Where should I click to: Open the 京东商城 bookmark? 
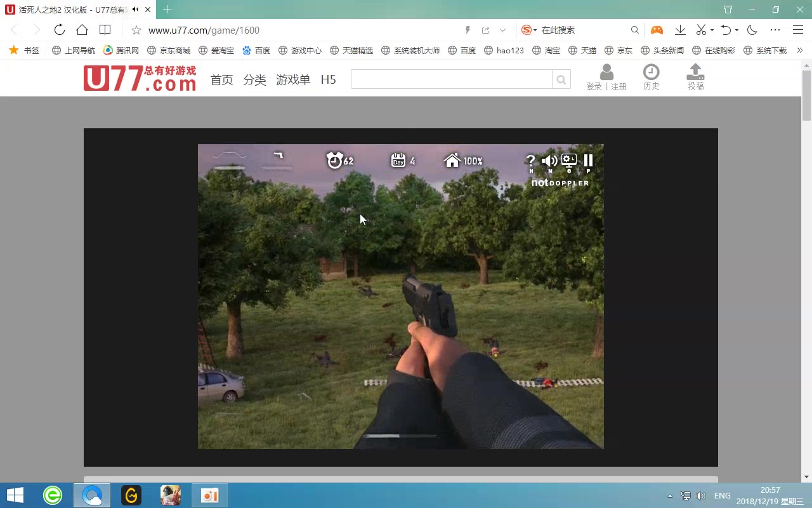click(169, 50)
